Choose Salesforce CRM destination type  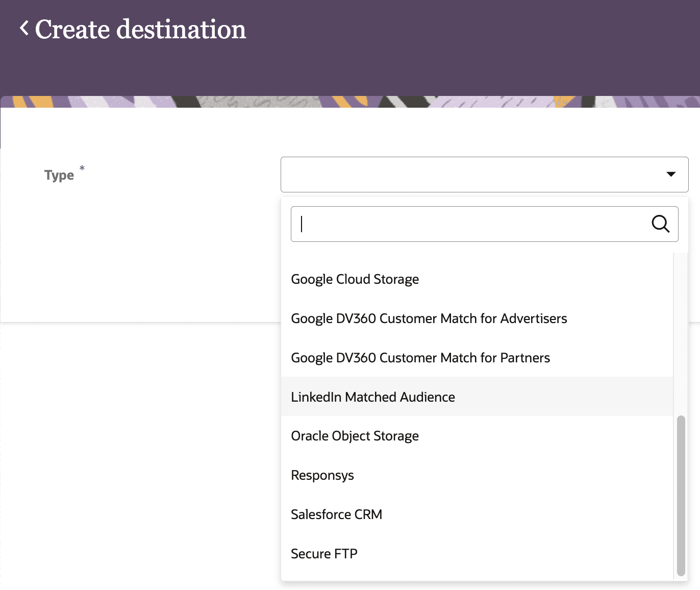336,514
